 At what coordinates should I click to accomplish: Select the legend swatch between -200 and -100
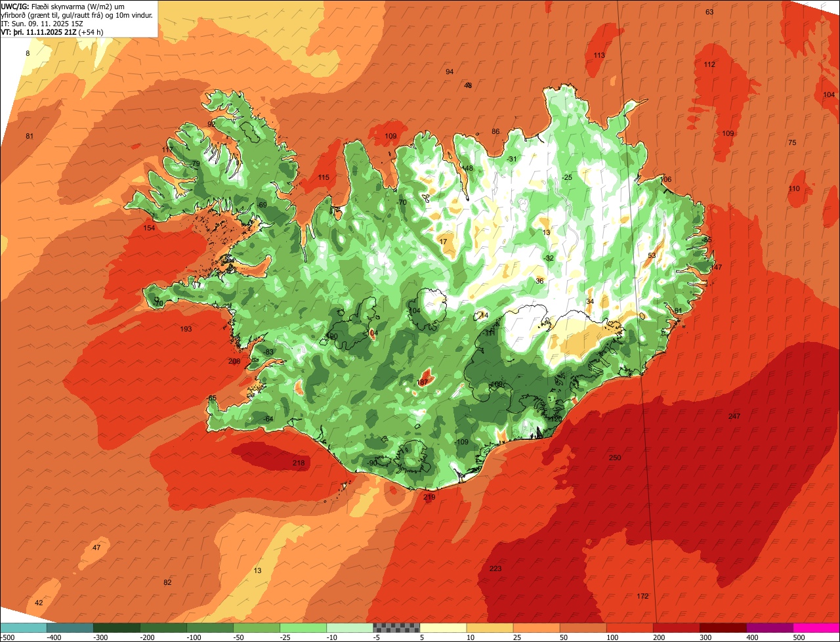pos(163,628)
